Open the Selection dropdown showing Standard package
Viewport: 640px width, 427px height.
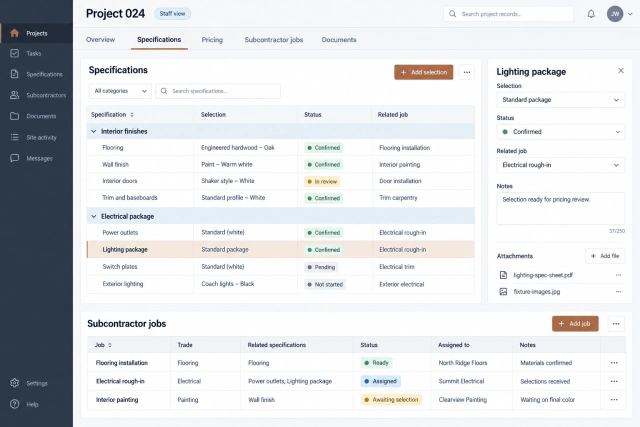560,100
